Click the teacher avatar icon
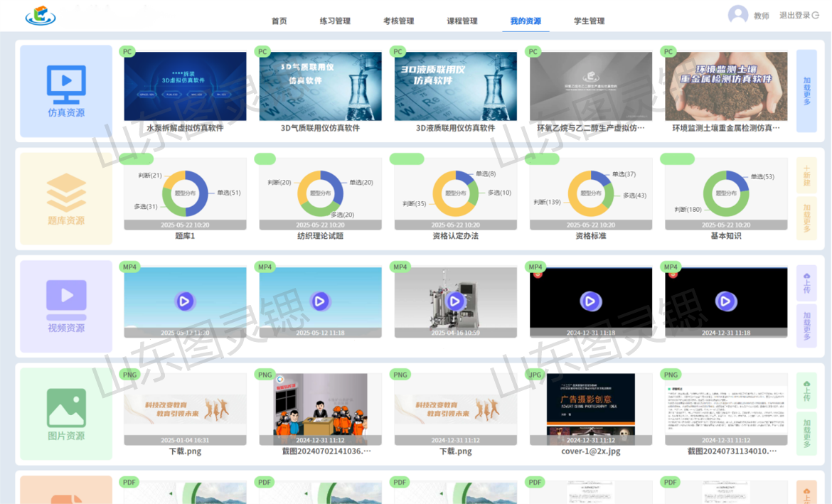832x504 pixels. [x=737, y=15]
